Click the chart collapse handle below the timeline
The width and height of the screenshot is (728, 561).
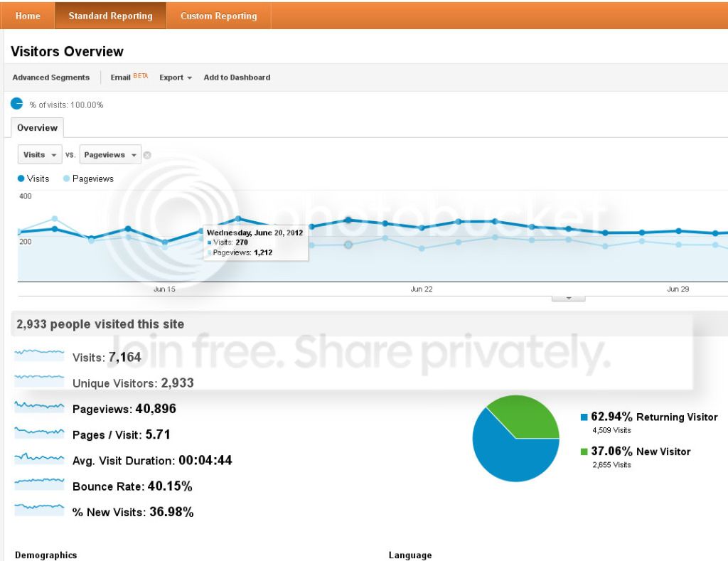pos(568,298)
